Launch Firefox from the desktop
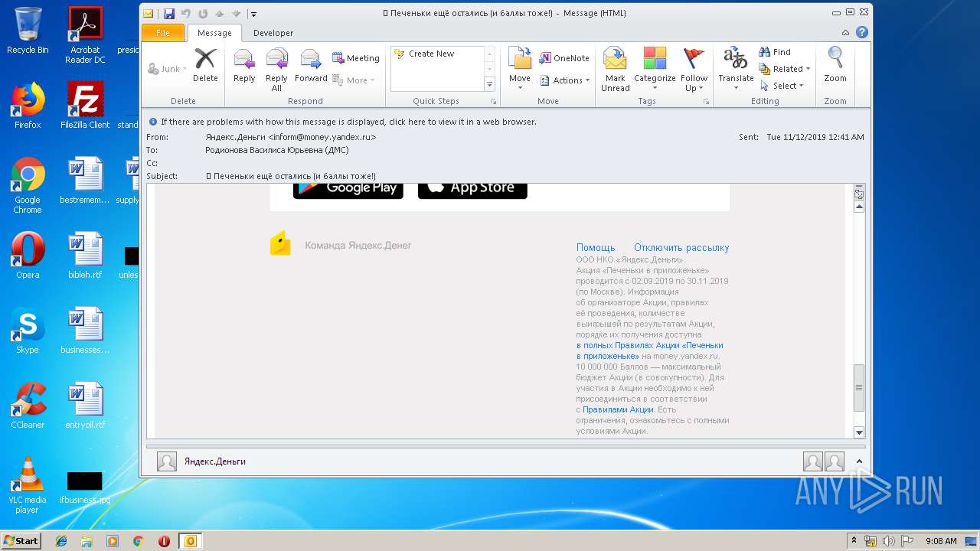The height and width of the screenshot is (551, 980). [x=28, y=106]
